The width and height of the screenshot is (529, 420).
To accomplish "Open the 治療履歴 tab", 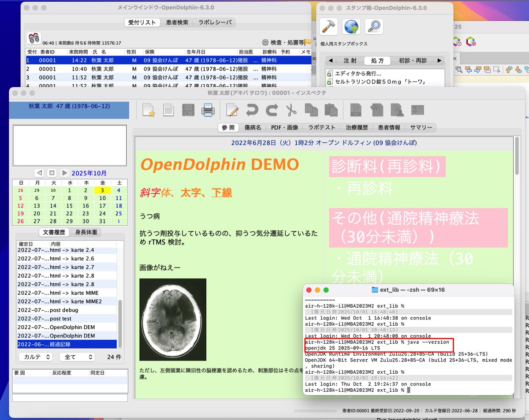I will click(357, 127).
